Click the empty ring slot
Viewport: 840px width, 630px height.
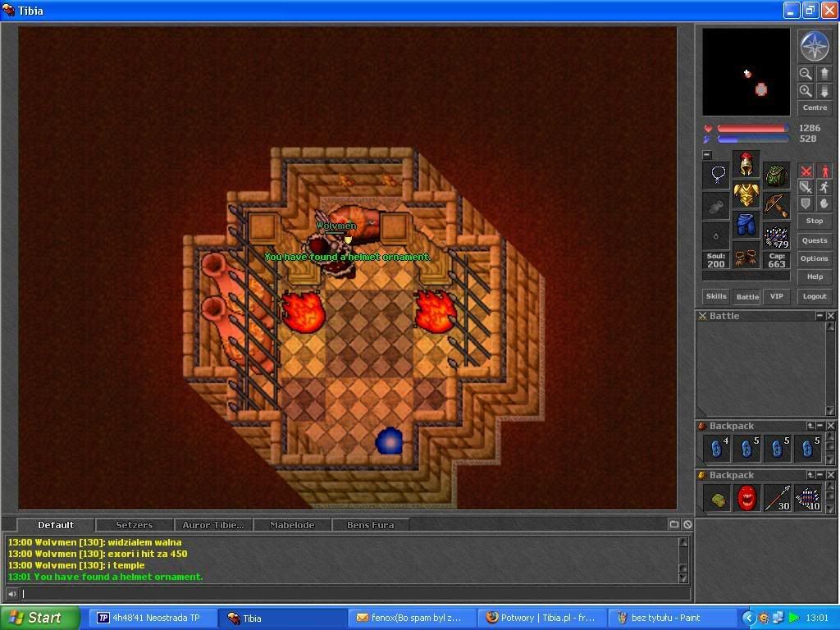(716, 236)
